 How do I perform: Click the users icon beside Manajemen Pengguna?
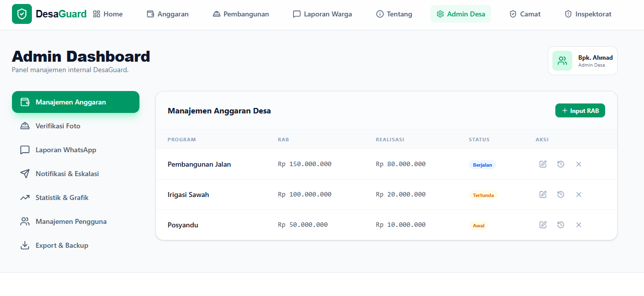(x=25, y=221)
